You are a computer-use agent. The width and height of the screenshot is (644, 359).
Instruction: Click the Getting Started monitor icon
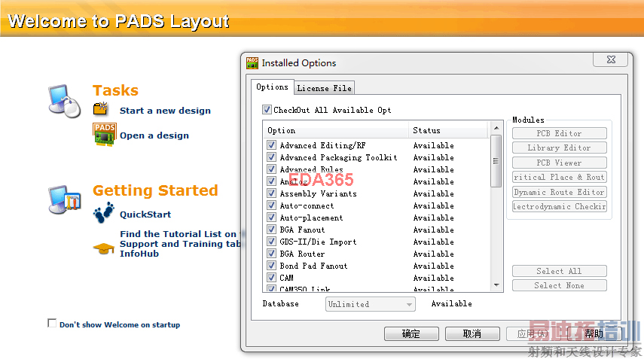[65, 199]
